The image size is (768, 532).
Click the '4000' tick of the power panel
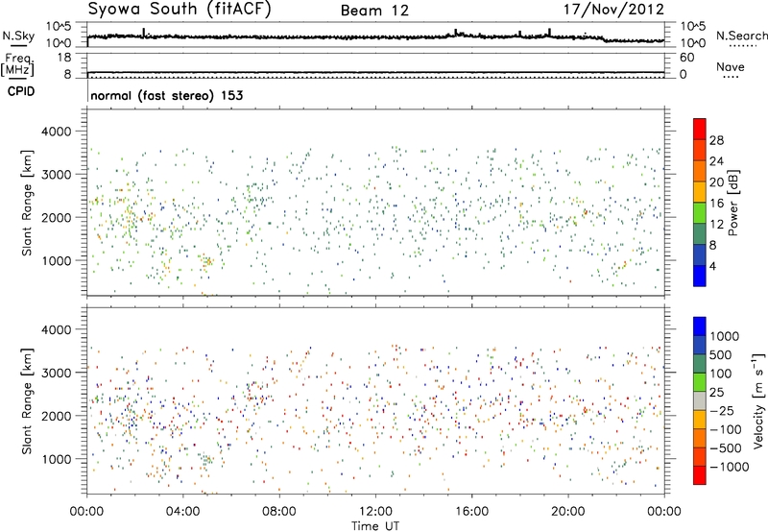tap(57, 132)
